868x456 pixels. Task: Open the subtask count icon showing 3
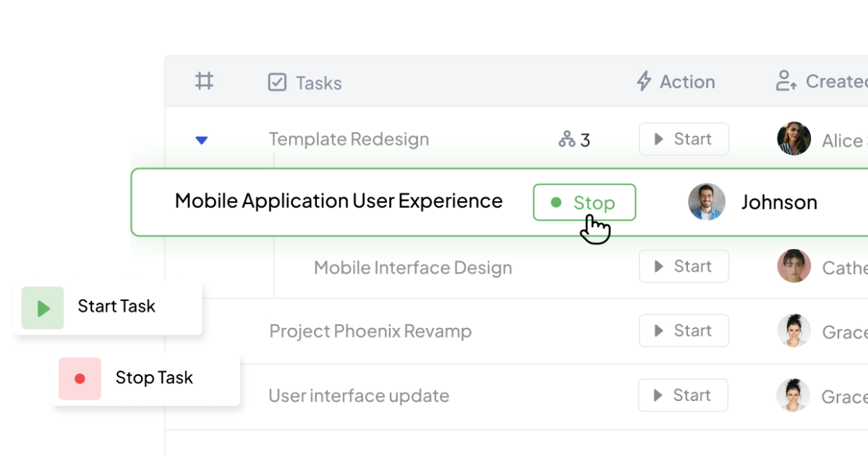coord(567,139)
